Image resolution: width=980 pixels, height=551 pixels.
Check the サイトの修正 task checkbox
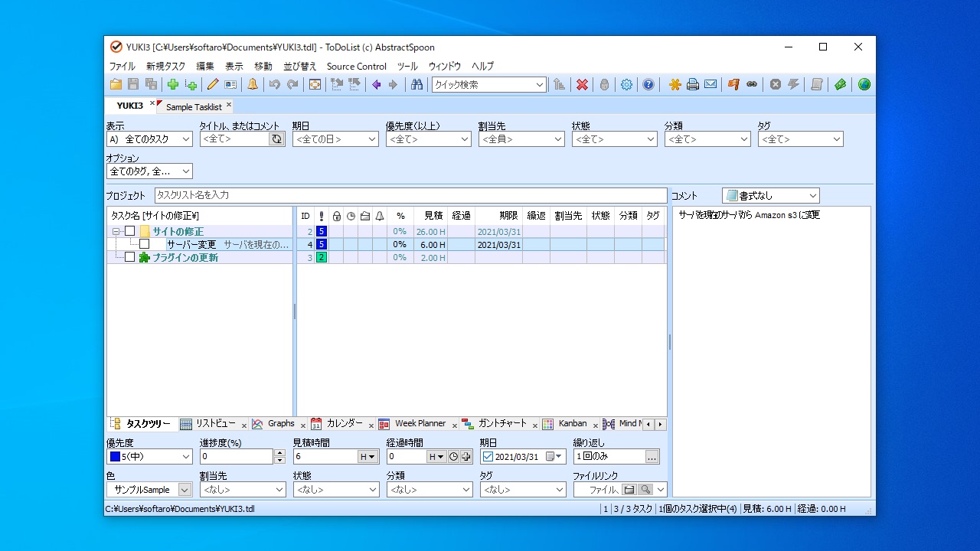coord(130,231)
